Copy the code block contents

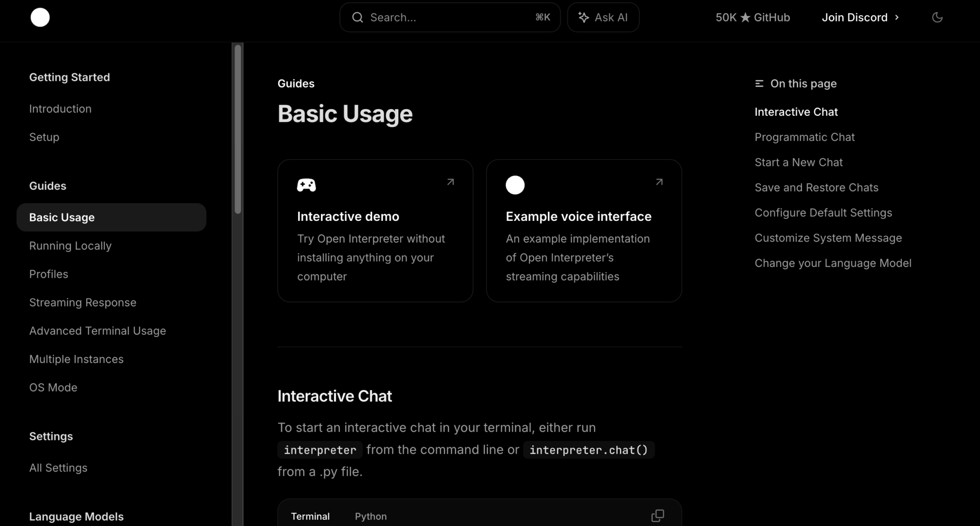click(657, 515)
